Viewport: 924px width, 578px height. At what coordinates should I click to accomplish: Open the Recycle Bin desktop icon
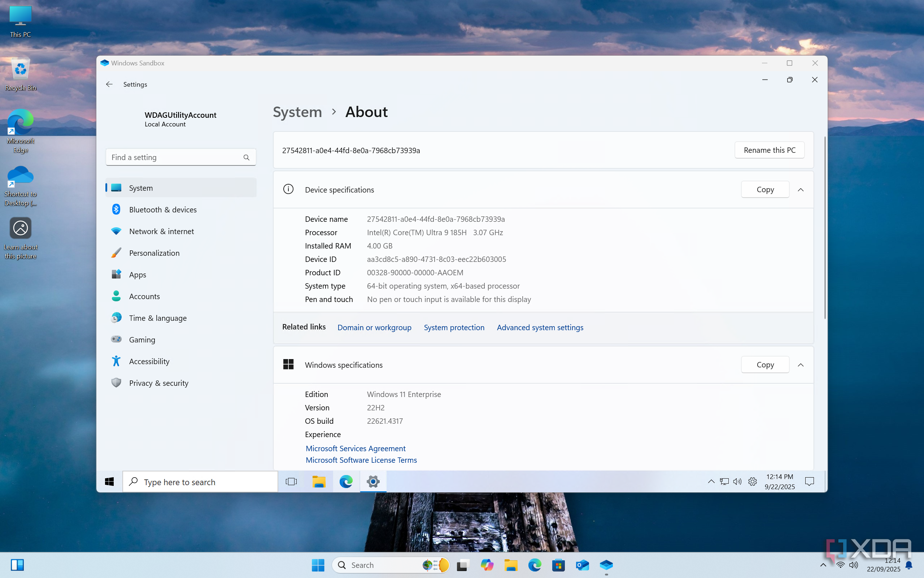click(20, 74)
